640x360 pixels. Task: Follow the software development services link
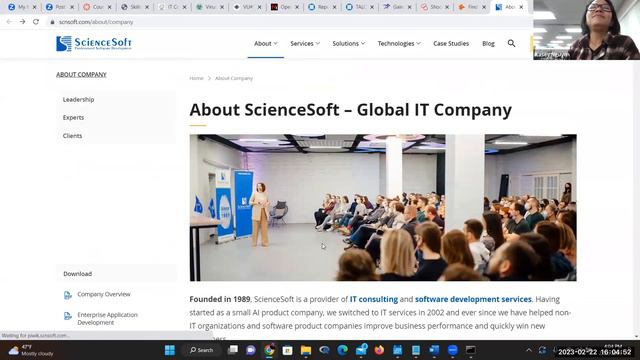[x=473, y=299]
